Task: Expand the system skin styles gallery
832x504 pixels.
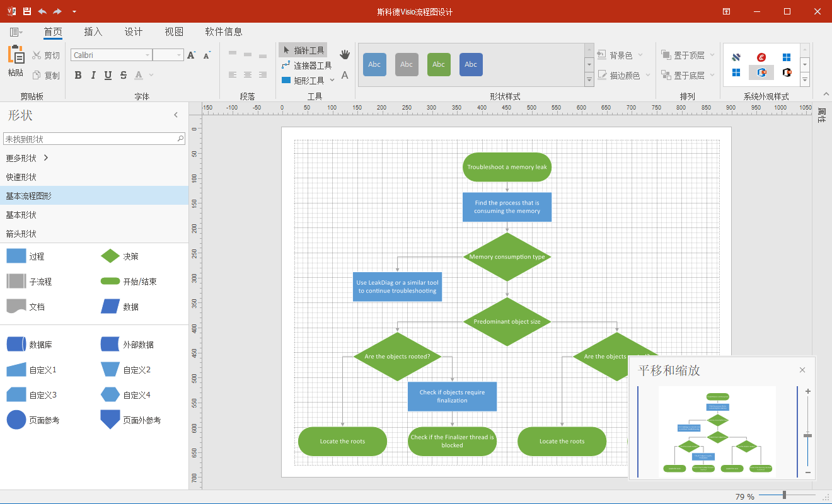Action: (805, 79)
